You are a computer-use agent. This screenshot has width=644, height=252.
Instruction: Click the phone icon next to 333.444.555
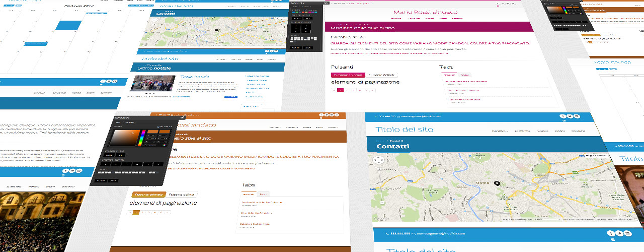387,234
